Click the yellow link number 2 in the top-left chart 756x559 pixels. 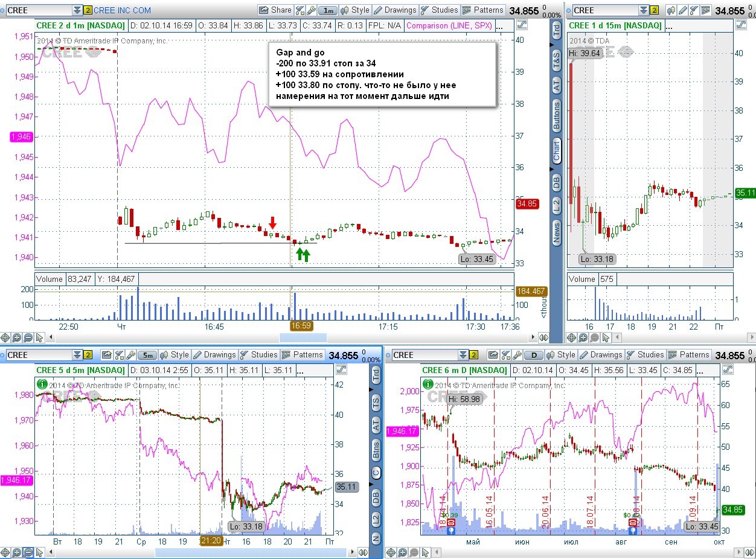pyautogui.click(x=88, y=10)
